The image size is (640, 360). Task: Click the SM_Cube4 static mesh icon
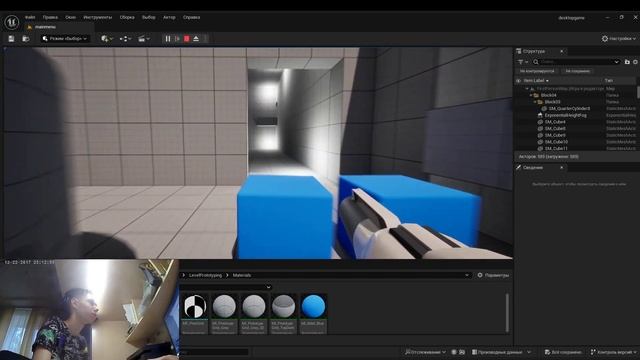tap(540, 122)
